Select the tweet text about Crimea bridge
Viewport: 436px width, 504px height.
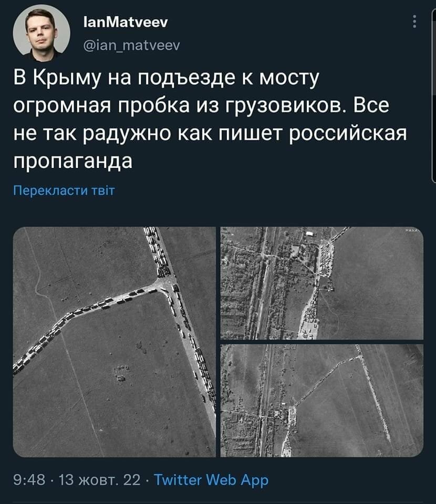(x=210, y=119)
